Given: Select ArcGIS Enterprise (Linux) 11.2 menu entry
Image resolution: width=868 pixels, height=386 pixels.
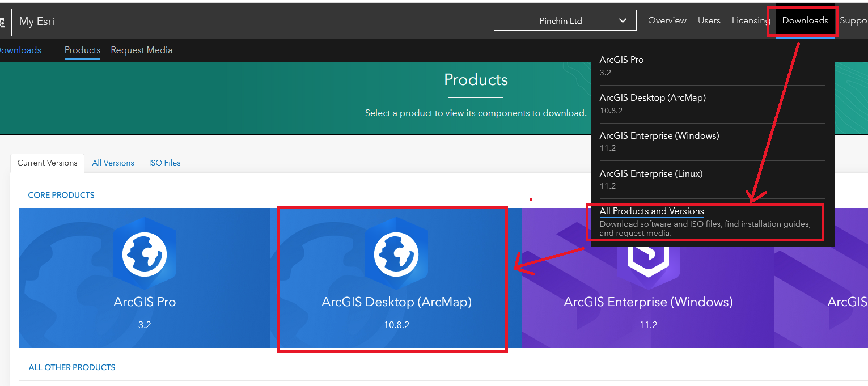Looking at the screenshot, I should click(651, 179).
